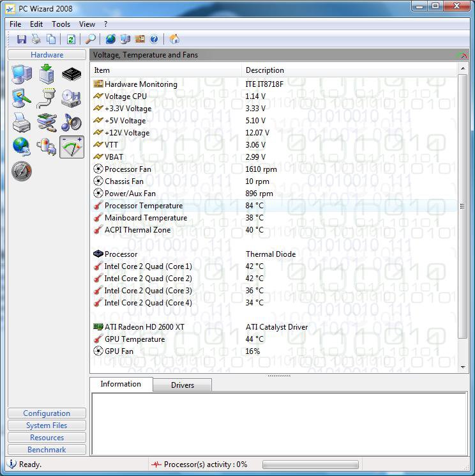Open the Edit menu

[x=36, y=24]
